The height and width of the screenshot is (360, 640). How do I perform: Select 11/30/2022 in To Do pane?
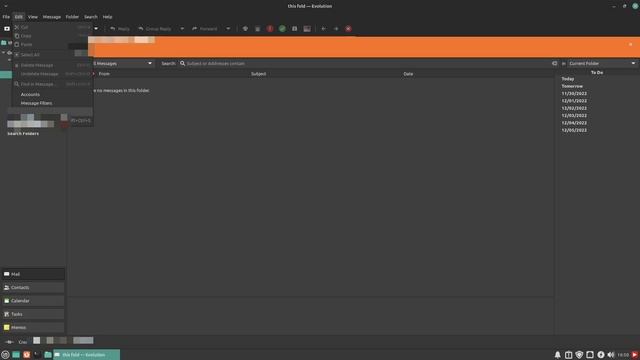(x=574, y=93)
